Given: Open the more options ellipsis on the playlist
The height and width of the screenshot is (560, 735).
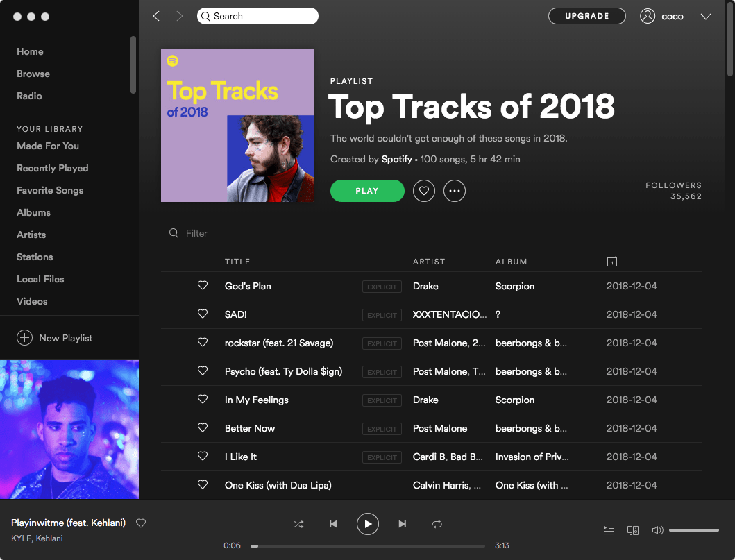Looking at the screenshot, I should [x=455, y=191].
